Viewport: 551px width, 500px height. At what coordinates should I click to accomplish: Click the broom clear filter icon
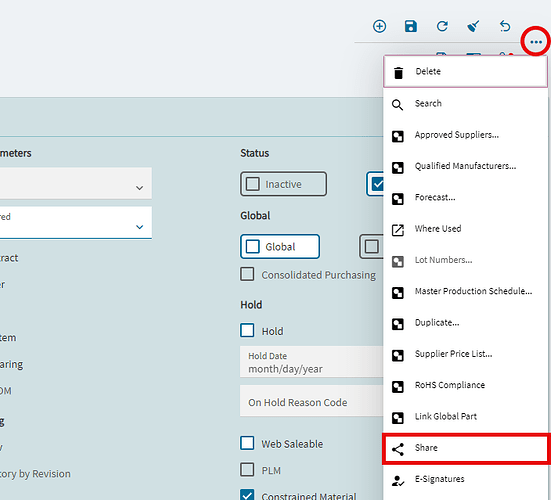pyautogui.click(x=473, y=26)
